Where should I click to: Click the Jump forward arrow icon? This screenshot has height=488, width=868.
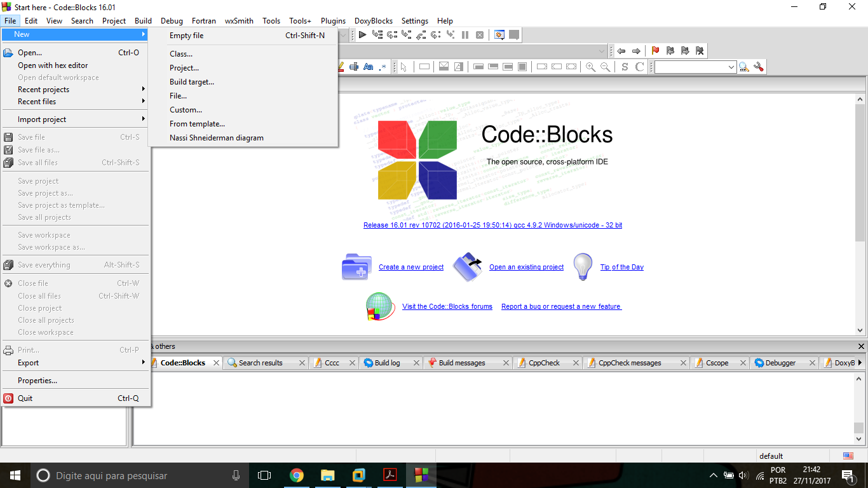point(636,51)
